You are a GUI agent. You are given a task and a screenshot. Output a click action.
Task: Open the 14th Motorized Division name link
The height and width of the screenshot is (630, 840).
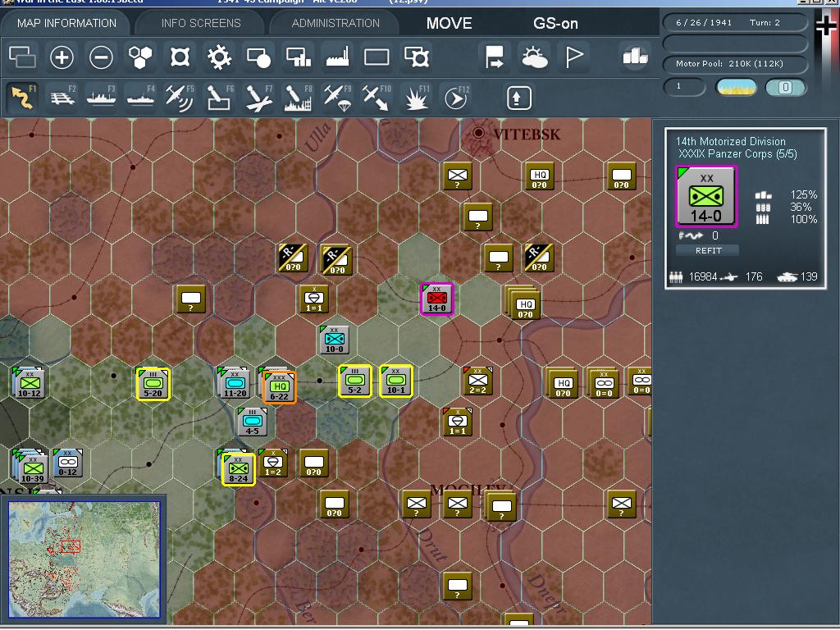point(731,141)
